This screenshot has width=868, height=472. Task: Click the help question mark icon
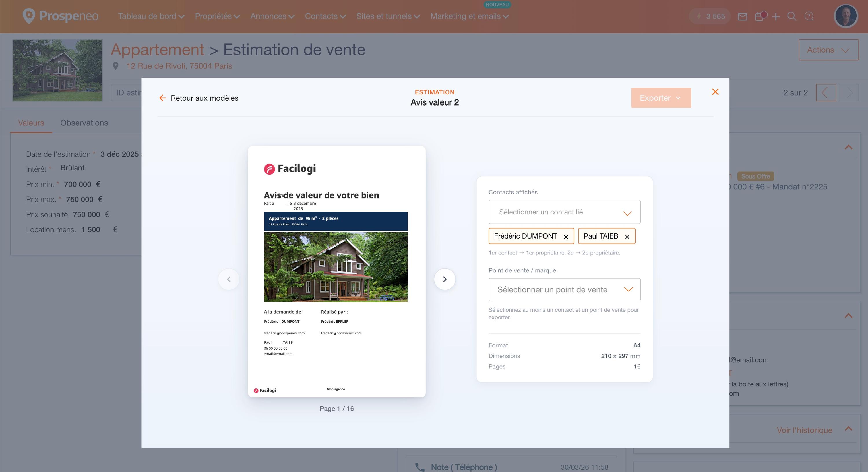(x=809, y=16)
